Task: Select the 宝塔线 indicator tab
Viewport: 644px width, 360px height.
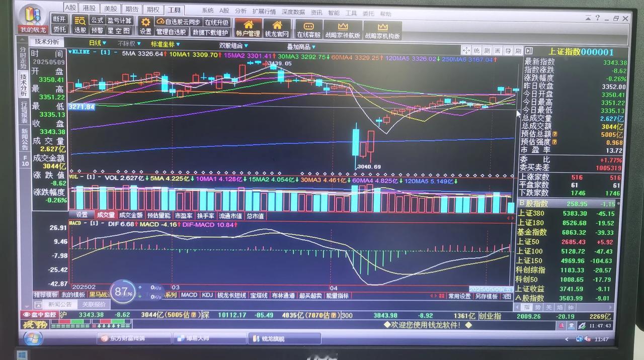Action: pyautogui.click(x=259, y=296)
